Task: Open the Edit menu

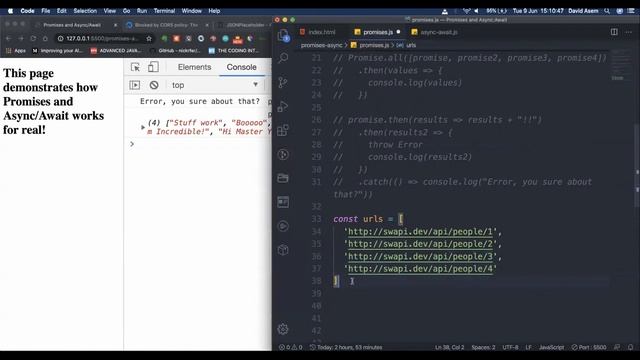Action: pyautogui.click(x=62, y=11)
